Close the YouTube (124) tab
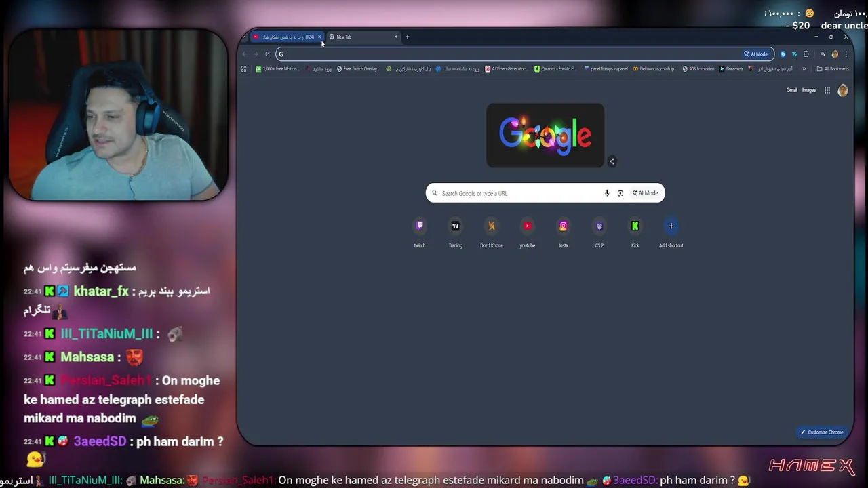The width and height of the screenshot is (868, 488). pyautogui.click(x=319, y=37)
